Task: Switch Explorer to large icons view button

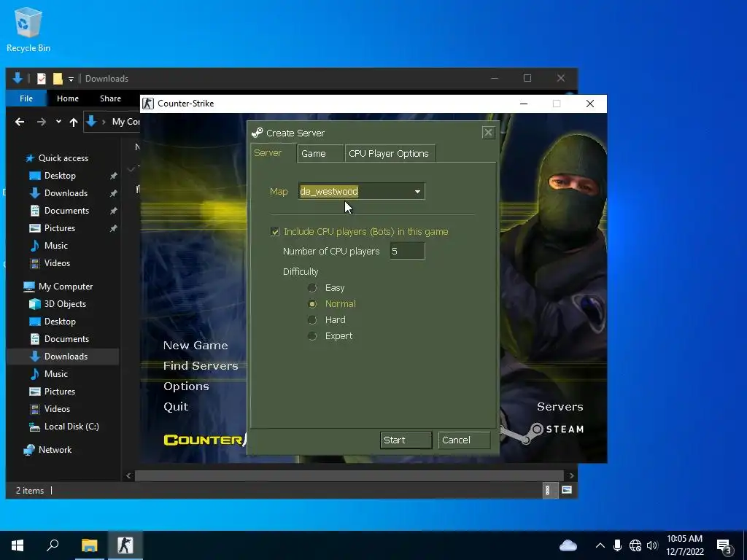Action: pos(567,490)
